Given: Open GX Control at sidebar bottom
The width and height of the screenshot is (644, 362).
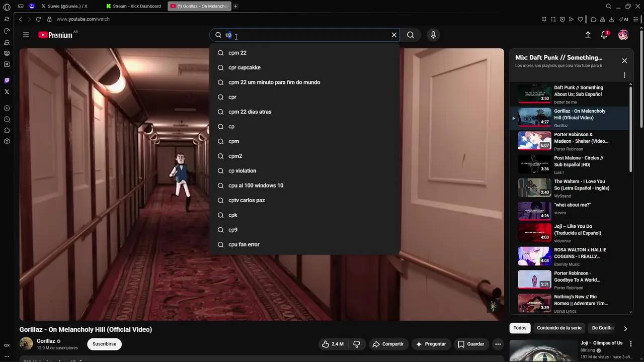Looking at the screenshot, I should point(7,345).
